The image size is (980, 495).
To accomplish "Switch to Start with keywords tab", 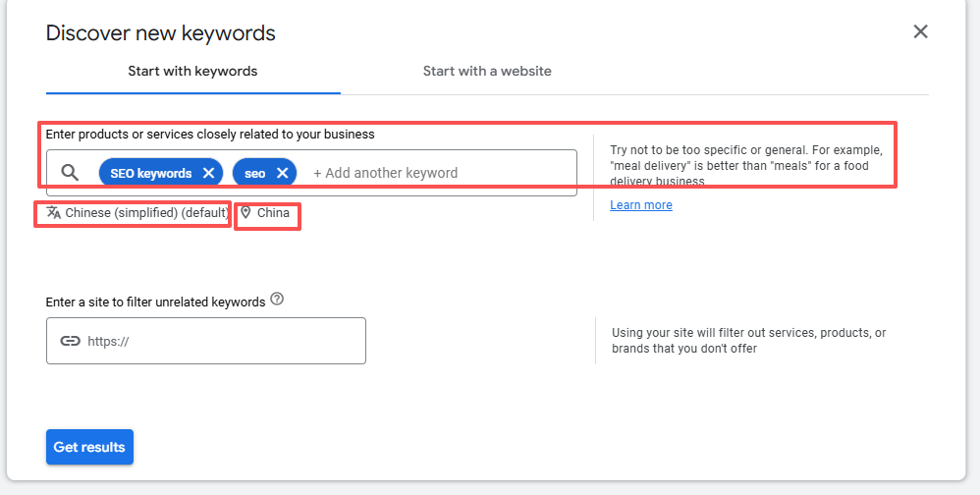I will (x=192, y=71).
